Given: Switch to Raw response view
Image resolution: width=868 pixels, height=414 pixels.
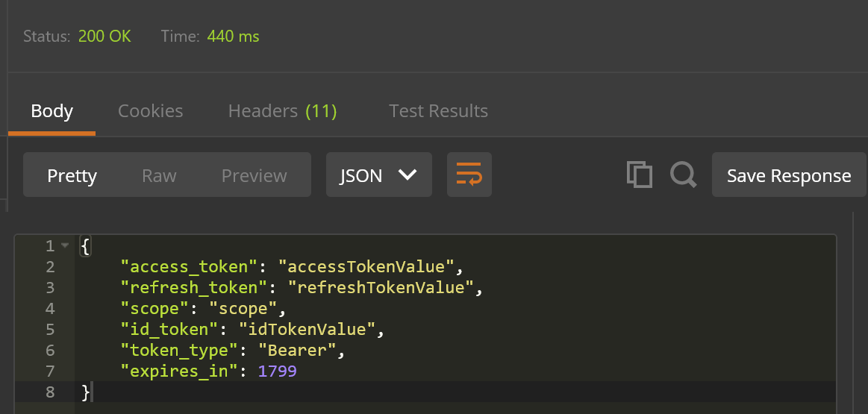Looking at the screenshot, I should pos(159,175).
